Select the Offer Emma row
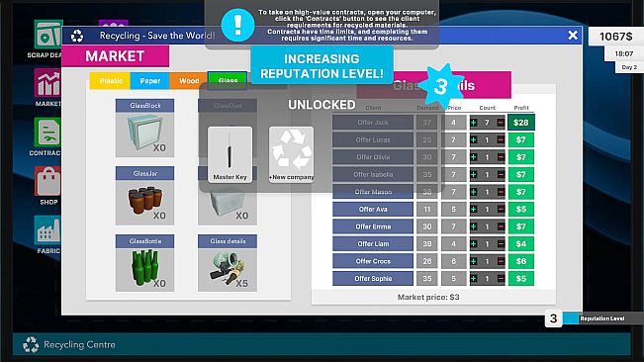The width and height of the screenshot is (644, 362). coord(373,226)
